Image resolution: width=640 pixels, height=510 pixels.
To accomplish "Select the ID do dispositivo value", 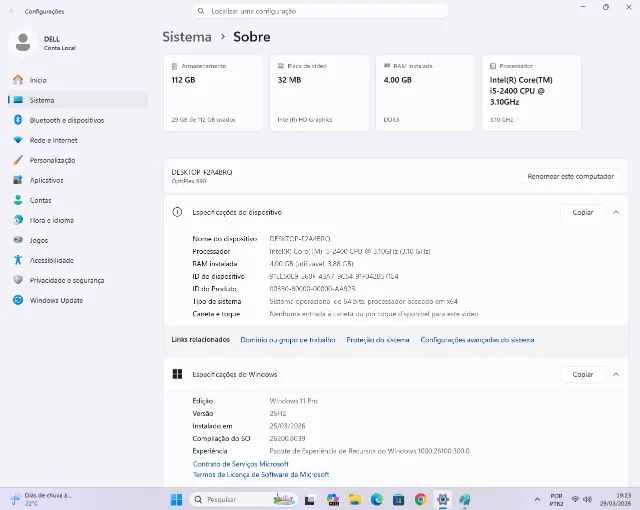I will pos(334,276).
